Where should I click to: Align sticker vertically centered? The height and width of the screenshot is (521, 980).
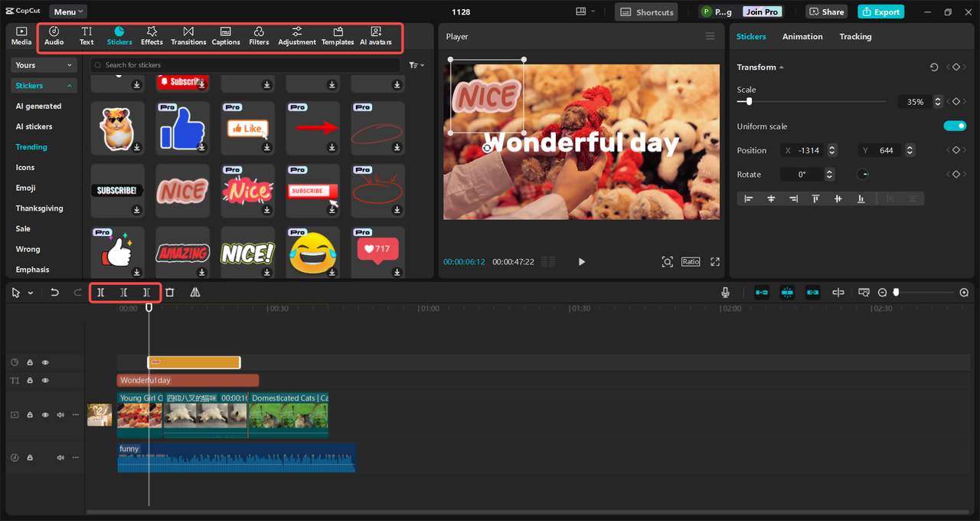[838, 198]
